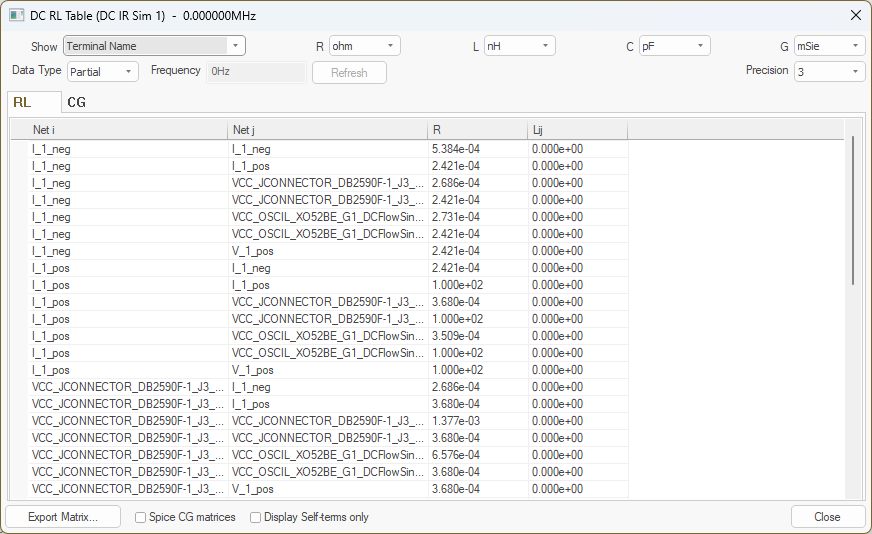
Task: Open the Show Terminal Name dropdown
Action: (x=154, y=46)
